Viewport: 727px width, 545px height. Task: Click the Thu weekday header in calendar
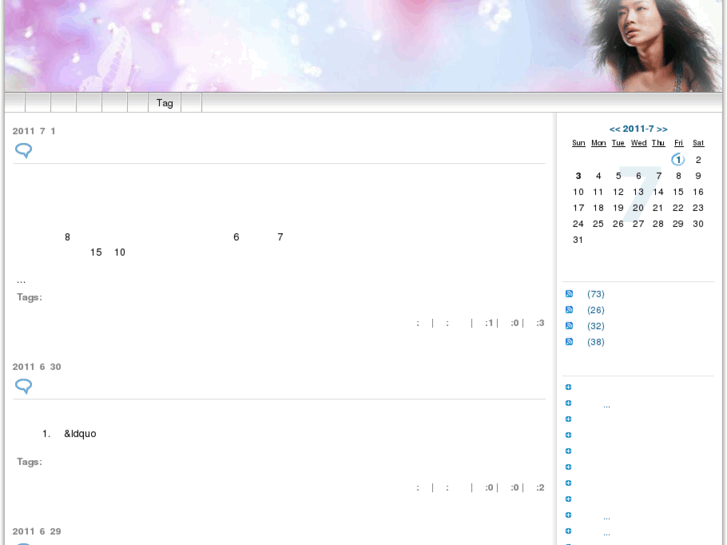point(658,143)
